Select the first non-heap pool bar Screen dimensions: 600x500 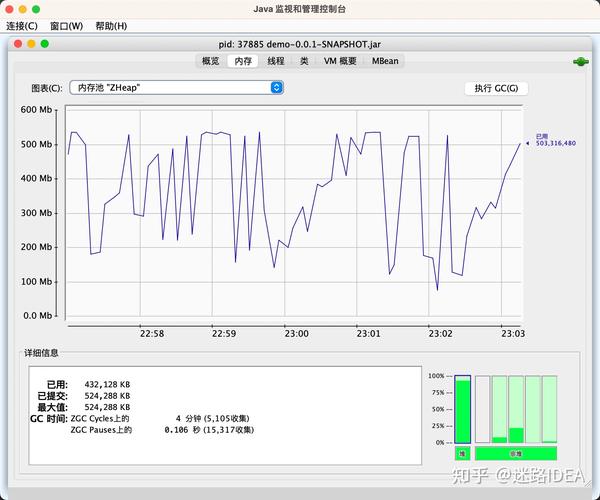[483, 409]
